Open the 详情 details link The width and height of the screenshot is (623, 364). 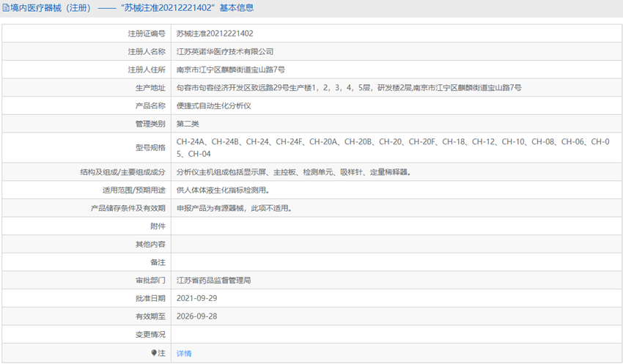coord(184,353)
